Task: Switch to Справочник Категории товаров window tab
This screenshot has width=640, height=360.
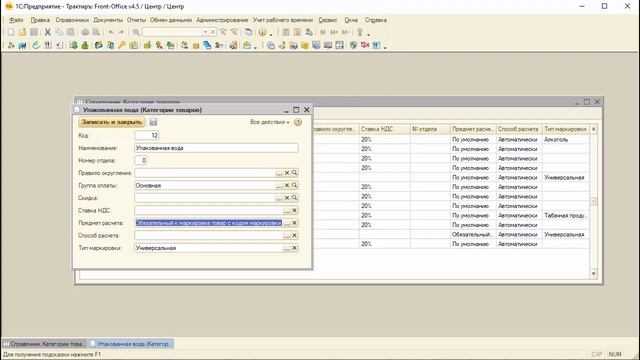Action: (x=44, y=344)
